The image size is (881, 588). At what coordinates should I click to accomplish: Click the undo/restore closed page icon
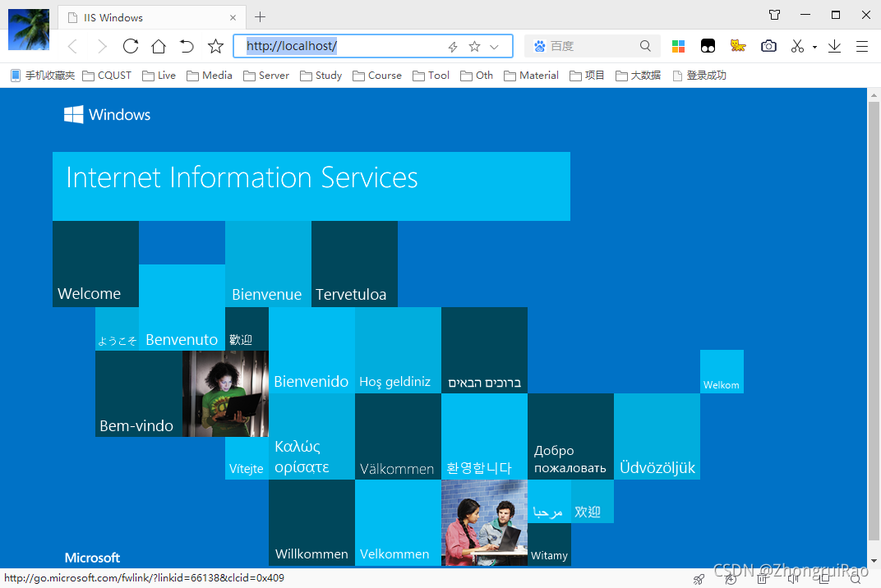[x=187, y=46]
